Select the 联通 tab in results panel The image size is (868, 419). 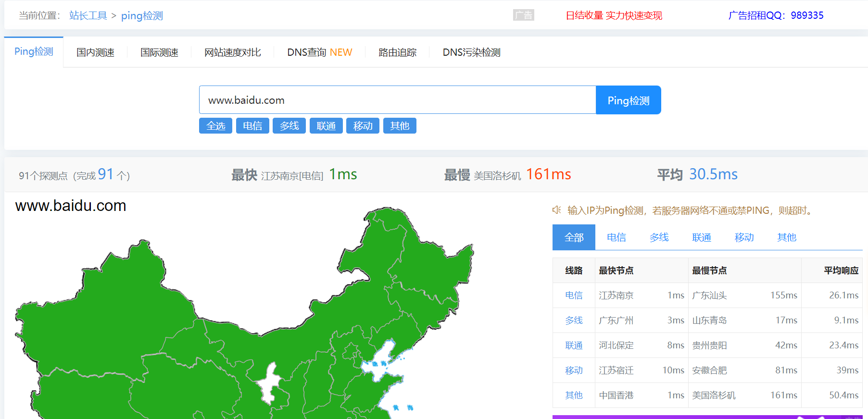coord(702,237)
